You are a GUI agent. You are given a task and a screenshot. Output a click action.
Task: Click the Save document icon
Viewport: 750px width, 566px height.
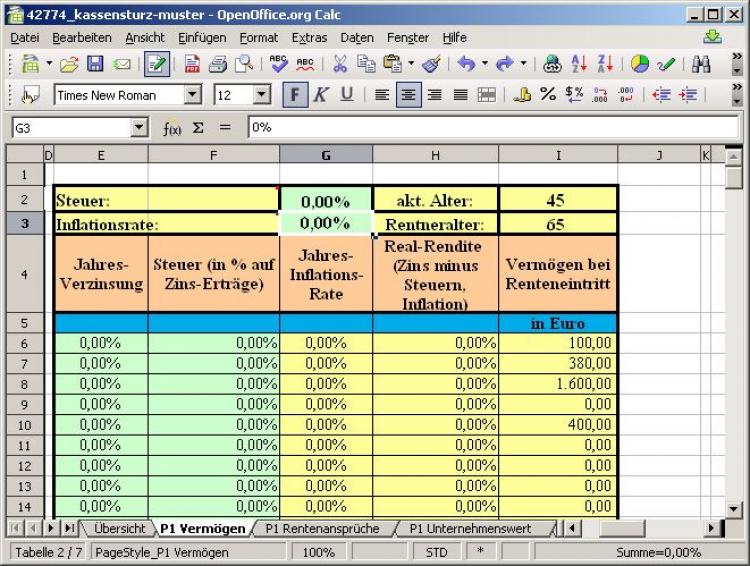pos(95,64)
